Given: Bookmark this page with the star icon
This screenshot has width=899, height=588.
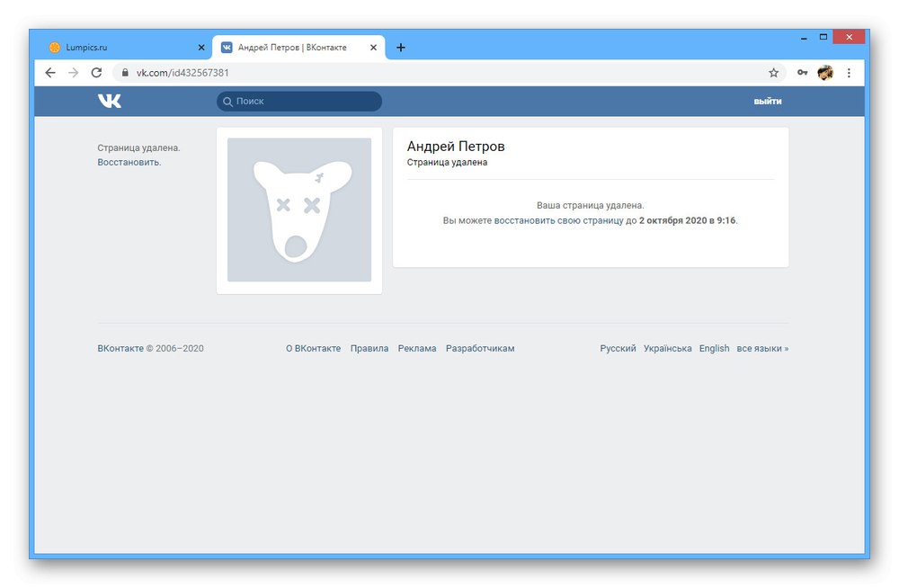Looking at the screenshot, I should pos(773,73).
